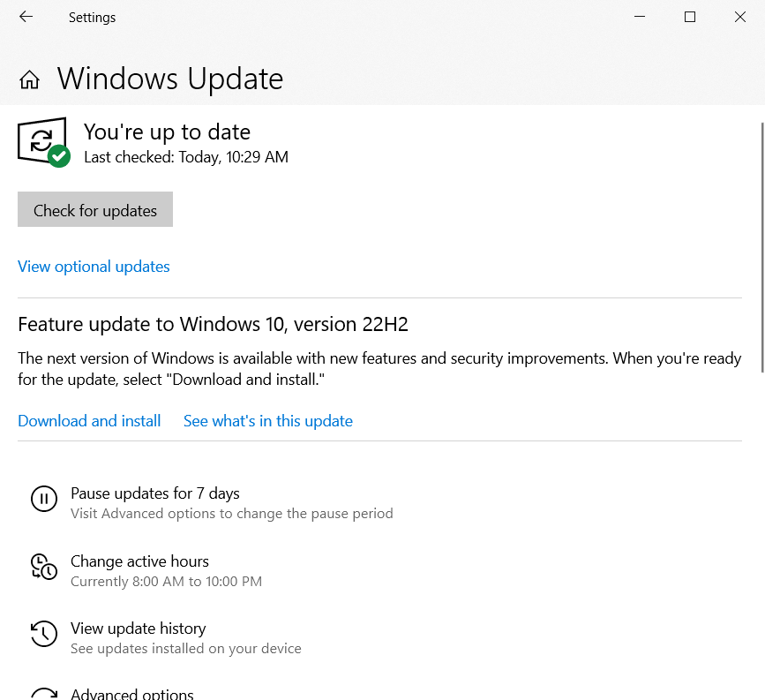Select Pause updates for 7 days
Image resolution: width=765 pixels, height=700 pixels.
[x=155, y=493]
